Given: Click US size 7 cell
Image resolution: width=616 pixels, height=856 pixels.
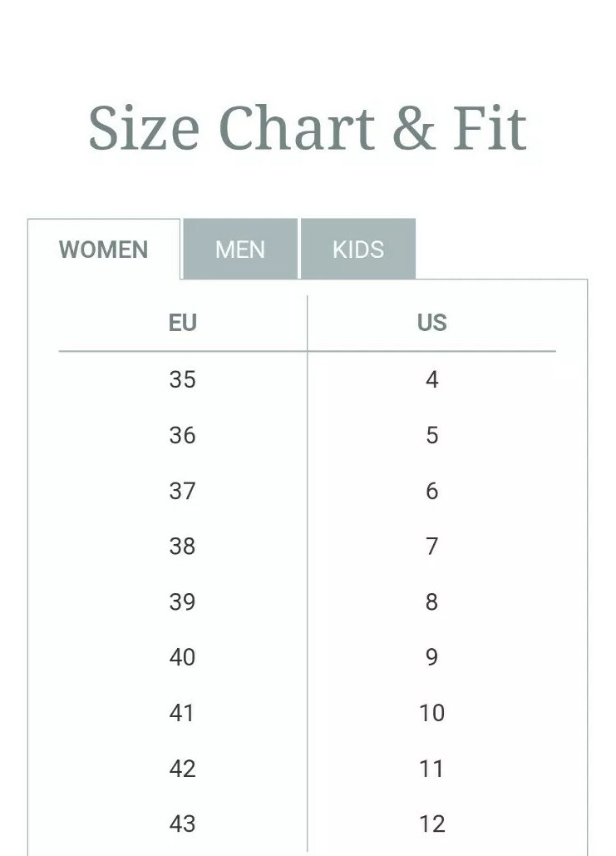Looking at the screenshot, I should click(432, 546).
